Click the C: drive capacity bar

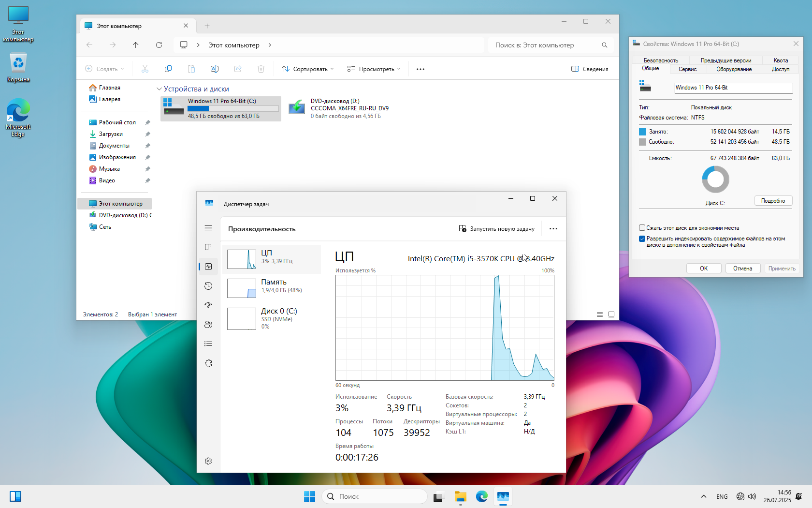(x=233, y=108)
